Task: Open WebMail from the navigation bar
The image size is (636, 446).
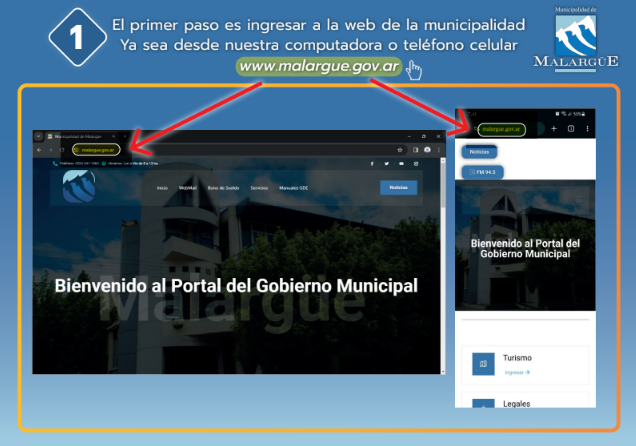Action: click(187, 187)
